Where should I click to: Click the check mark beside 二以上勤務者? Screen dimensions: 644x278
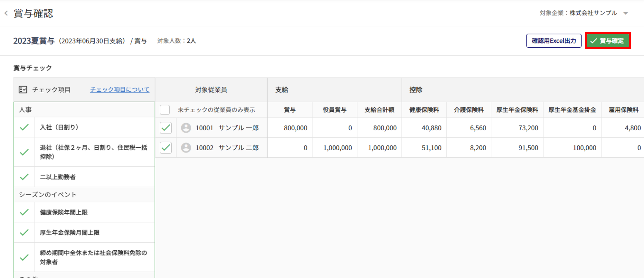(24, 177)
